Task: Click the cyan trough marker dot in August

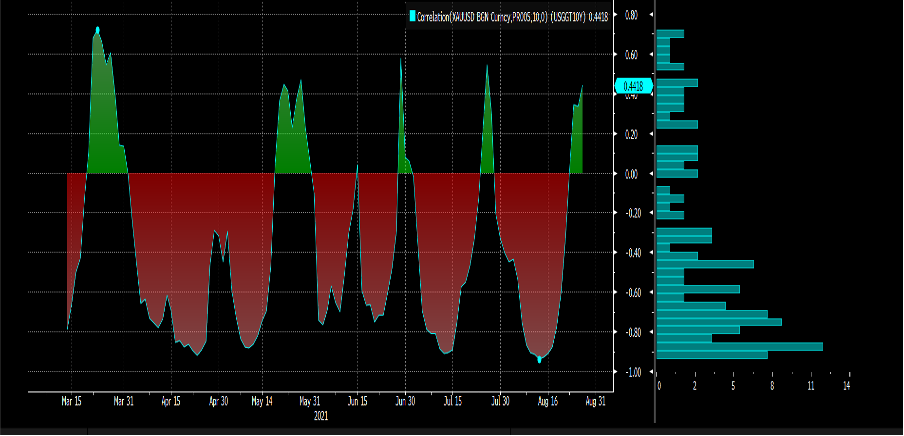Action: 540,360
